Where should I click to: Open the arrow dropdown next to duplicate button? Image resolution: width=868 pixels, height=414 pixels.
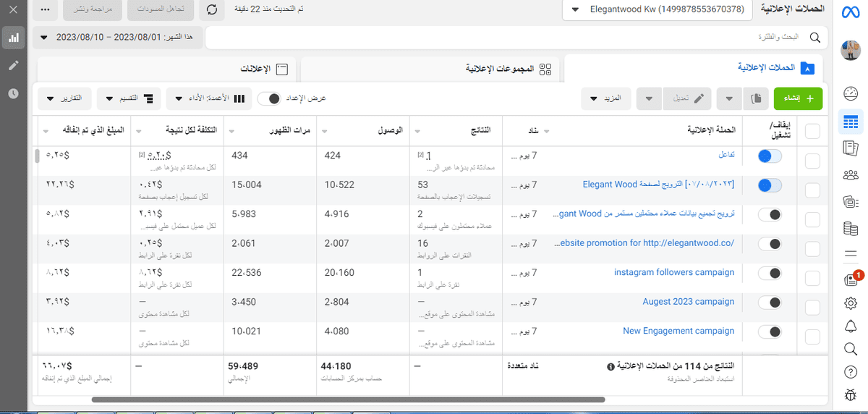[729, 98]
